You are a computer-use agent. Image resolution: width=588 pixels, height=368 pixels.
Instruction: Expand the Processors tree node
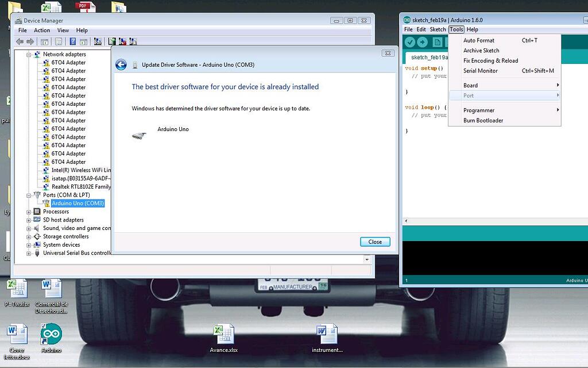(29, 212)
